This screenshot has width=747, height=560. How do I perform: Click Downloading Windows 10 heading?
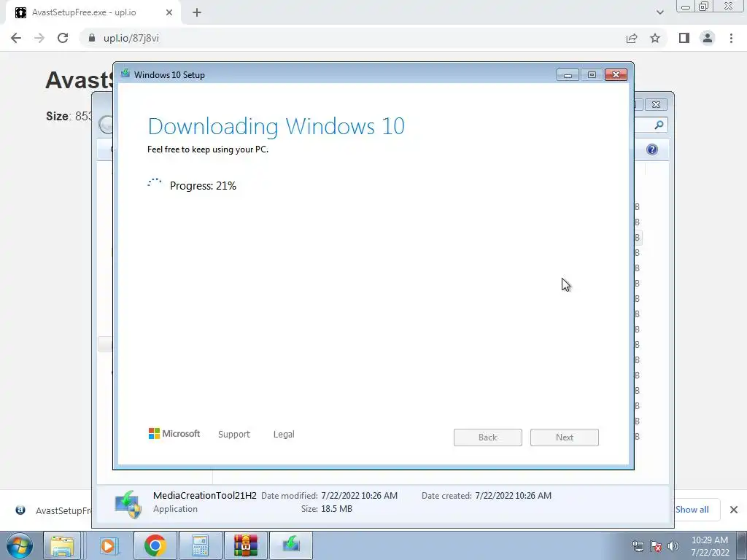276,126
